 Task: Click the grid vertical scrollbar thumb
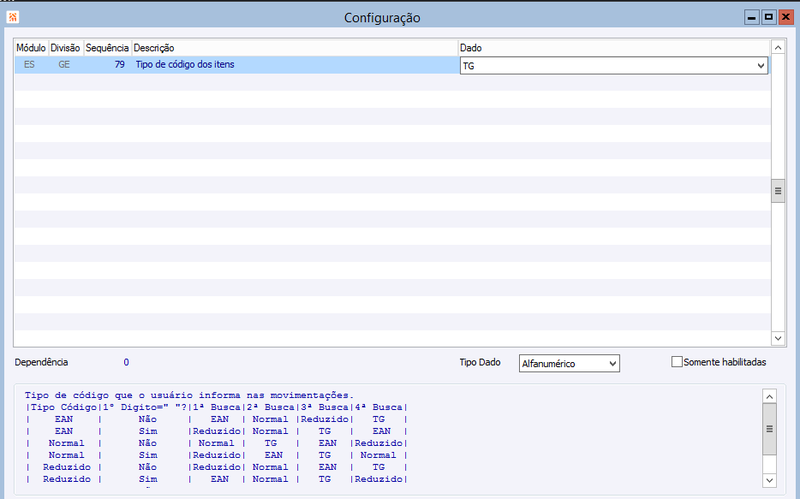click(777, 193)
